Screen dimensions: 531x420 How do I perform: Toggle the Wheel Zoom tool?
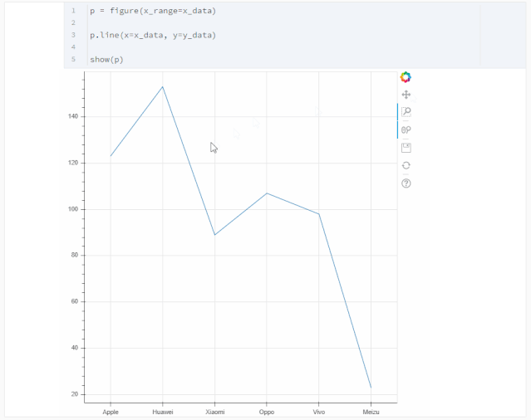pyautogui.click(x=406, y=129)
